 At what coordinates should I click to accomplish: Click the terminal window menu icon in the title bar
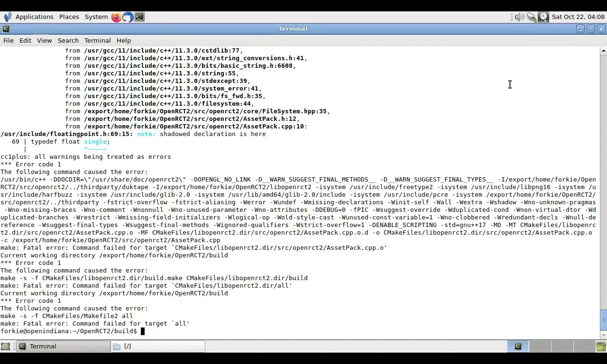(x=6, y=29)
